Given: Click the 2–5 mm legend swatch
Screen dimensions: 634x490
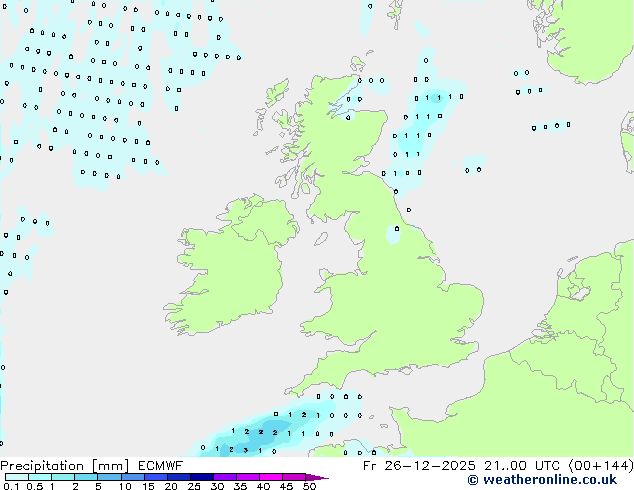Looking at the screenshot, I should (x=86, y=477).
